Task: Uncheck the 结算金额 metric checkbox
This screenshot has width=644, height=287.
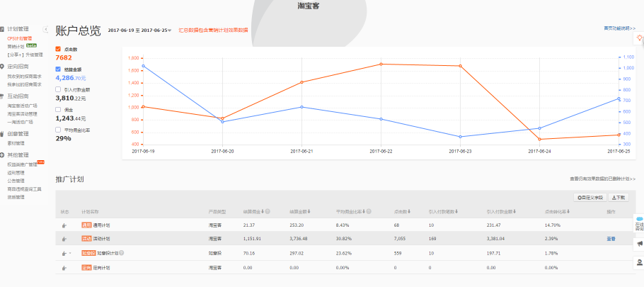Action: point(58,69)
